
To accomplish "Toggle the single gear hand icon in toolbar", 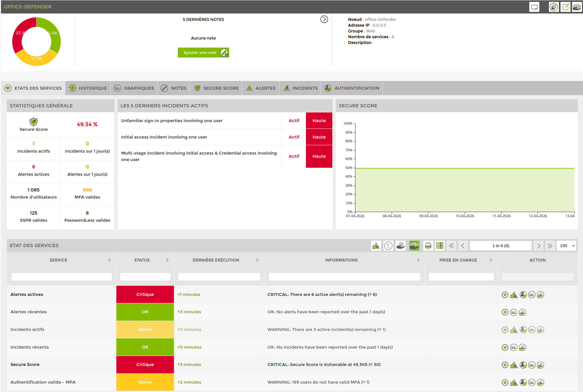I will [401, 246].
